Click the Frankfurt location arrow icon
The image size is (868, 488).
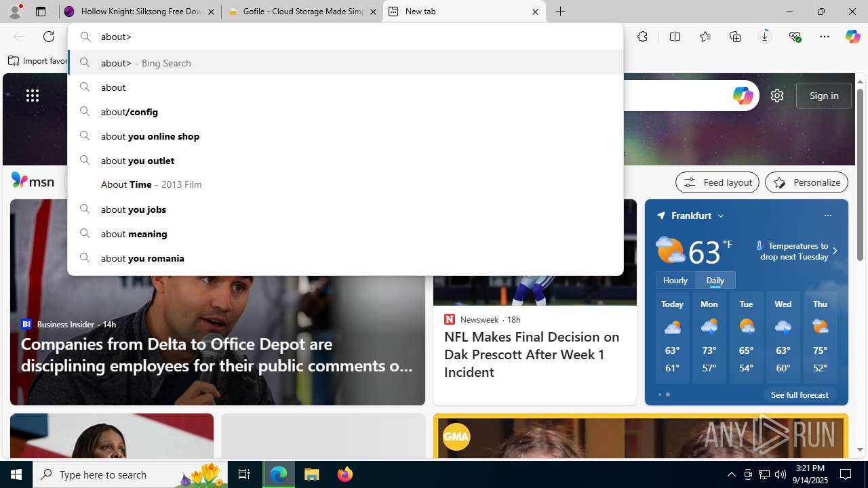660,216
